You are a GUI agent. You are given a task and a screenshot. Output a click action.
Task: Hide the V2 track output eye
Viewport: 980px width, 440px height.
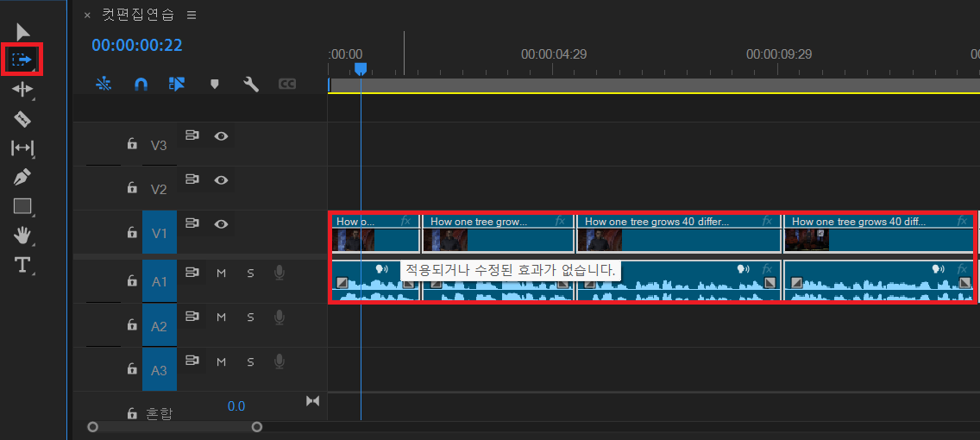221,179
